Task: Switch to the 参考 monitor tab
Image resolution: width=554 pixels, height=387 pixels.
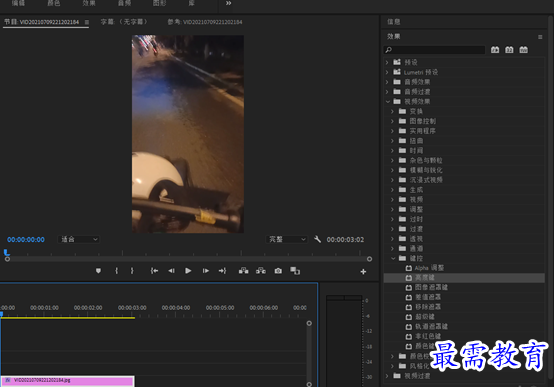Action: 205,22
